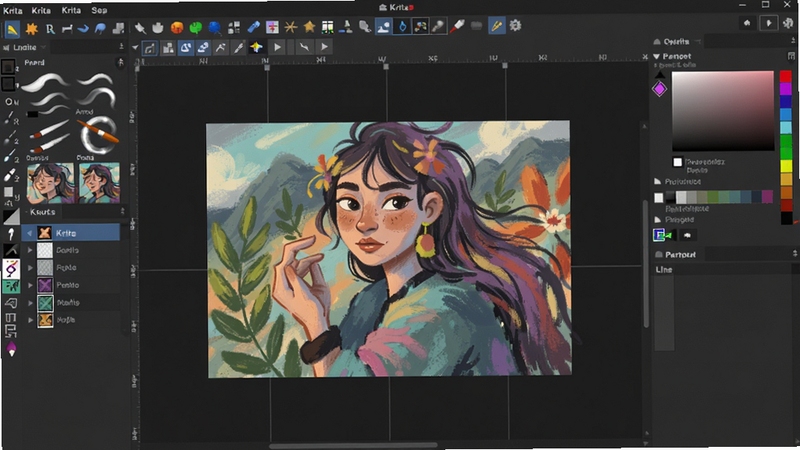800x450 pixels.
Task: Select the ring-shaped brush preset with orange brush
Action: click(98, 135)
